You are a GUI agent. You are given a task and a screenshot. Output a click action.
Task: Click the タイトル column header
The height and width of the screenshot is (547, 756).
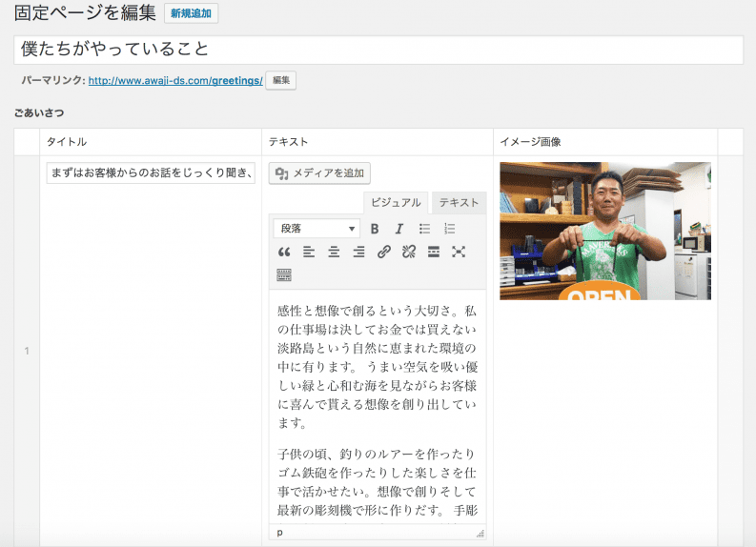(67, 142)
